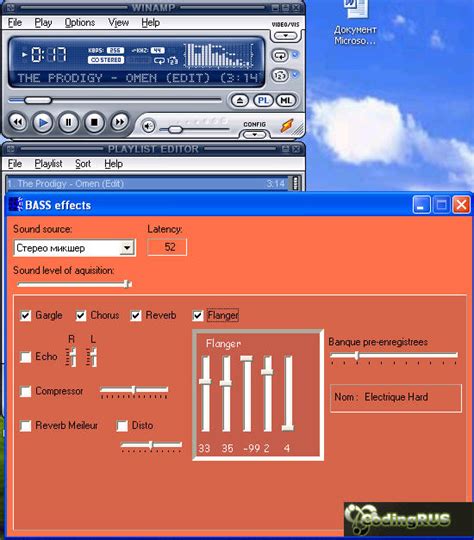Select The Prodigy - Omen playlist entry

coord(148,184)
